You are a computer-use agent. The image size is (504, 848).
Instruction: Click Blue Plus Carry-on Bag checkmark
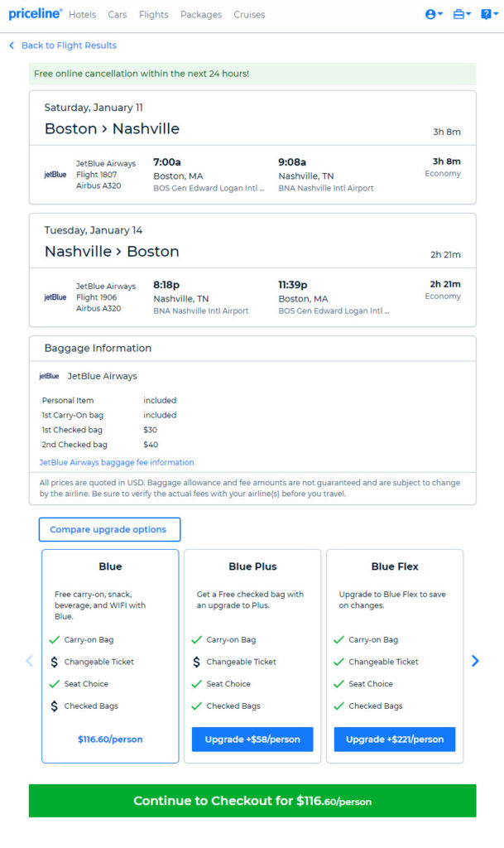point(197,640)
